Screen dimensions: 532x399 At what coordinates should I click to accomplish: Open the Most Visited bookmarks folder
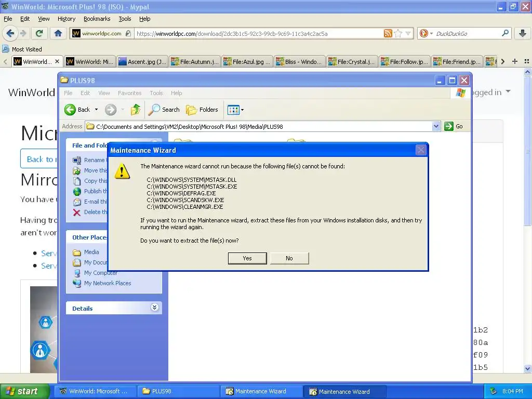[22, 49]
